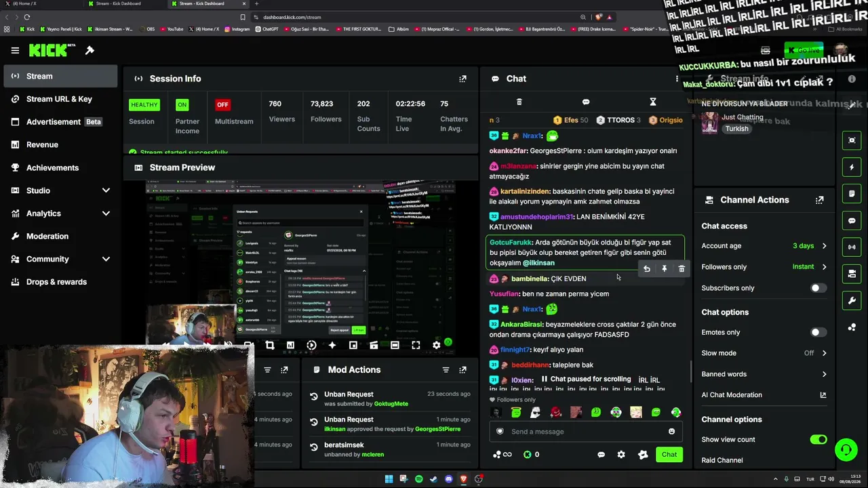
Task: Open the green support chat bubble
Action: [846, 449]
